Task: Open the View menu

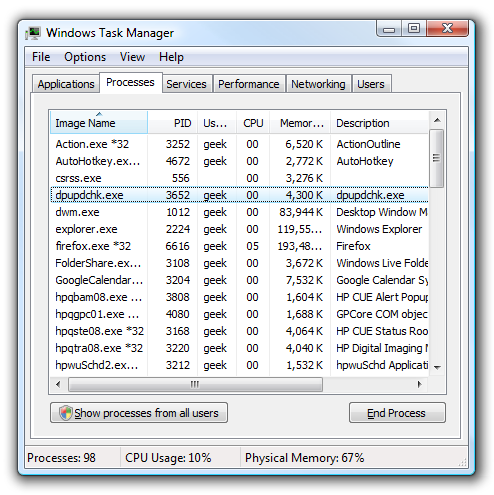Action: [x=132, y=57]
